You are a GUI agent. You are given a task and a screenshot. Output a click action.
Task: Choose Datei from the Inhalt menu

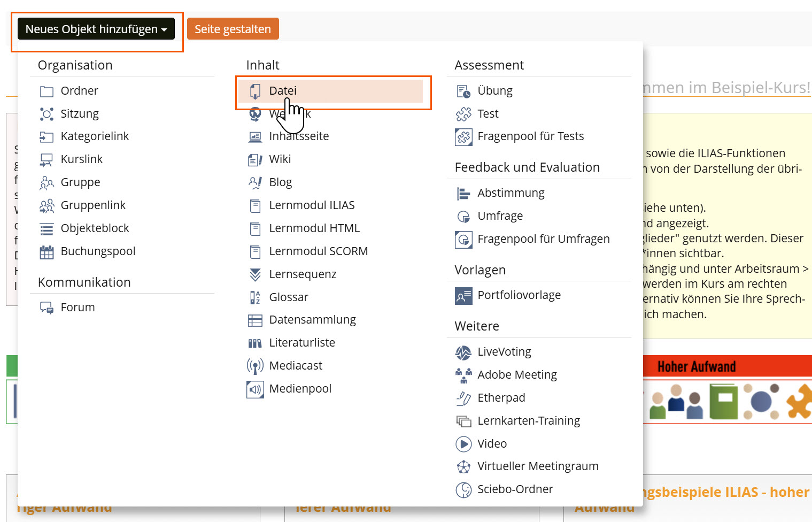click(x=282, y=90)
